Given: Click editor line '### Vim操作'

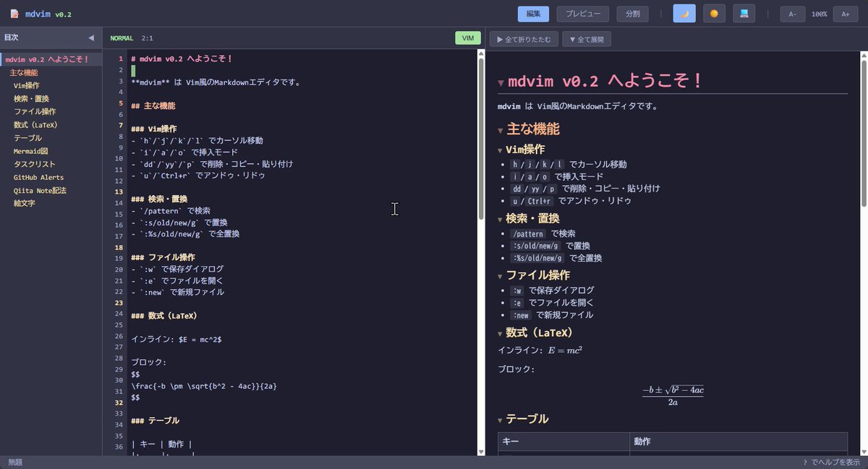Looking at the screenshot, I should point(154,129).
